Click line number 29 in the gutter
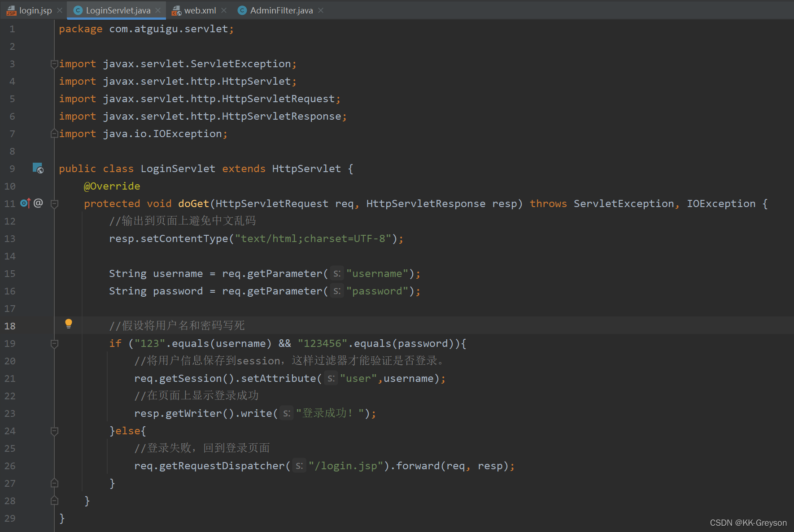794x532 pixels. pyautogui.click(x=10, y=518)
